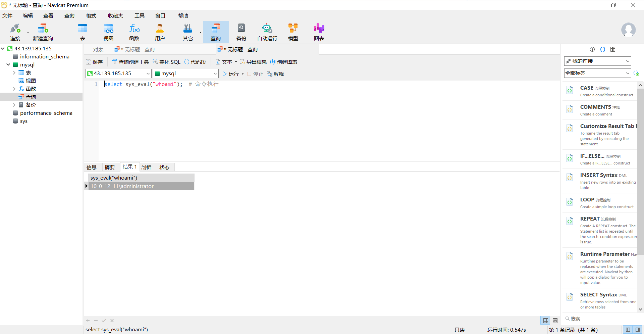Open the Model (模型) toolbar icon
Image resolution: width=644 pixels, height=334 pixels.
pyautogui.click(x=293, y=32)
